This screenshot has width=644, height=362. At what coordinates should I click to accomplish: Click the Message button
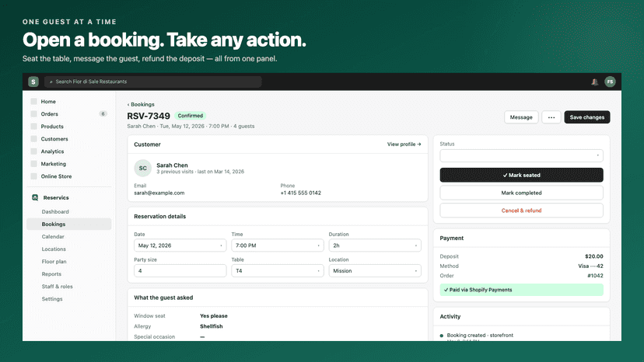[521, 117]
